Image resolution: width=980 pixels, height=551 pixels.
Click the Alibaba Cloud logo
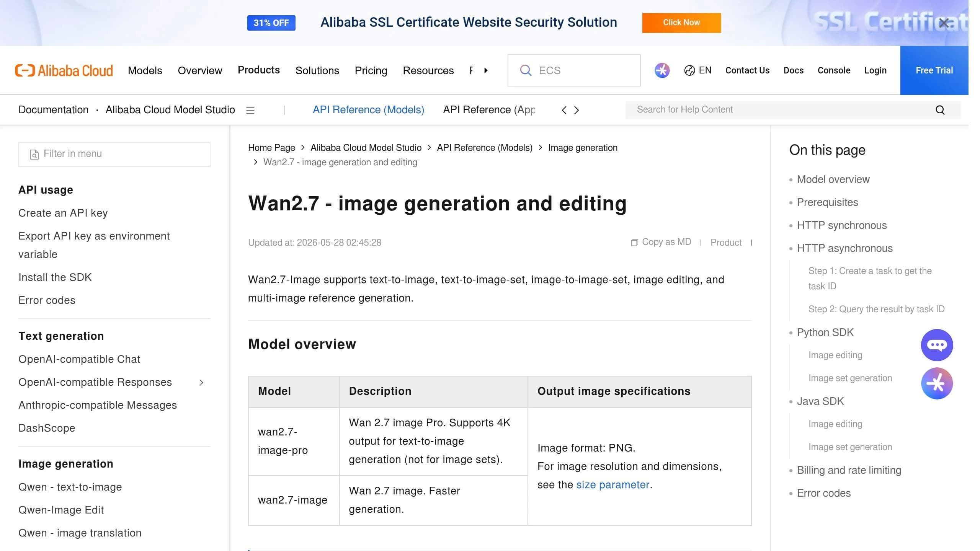click(64, 70)
